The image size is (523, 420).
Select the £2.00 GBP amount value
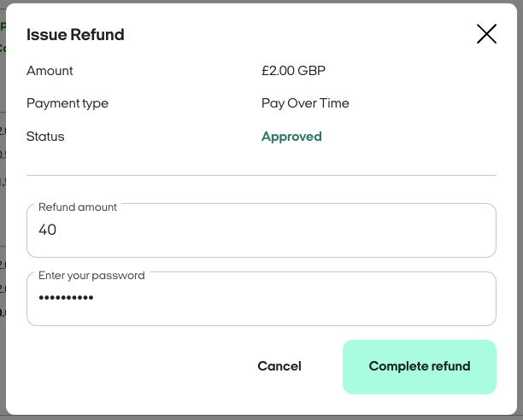pyautogui.click(x=293, y=71)
